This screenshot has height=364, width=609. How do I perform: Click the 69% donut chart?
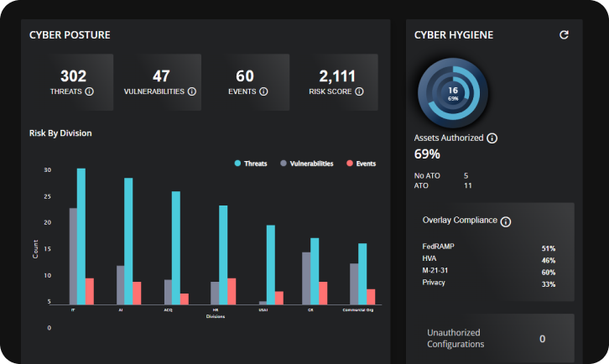[452, 93]
